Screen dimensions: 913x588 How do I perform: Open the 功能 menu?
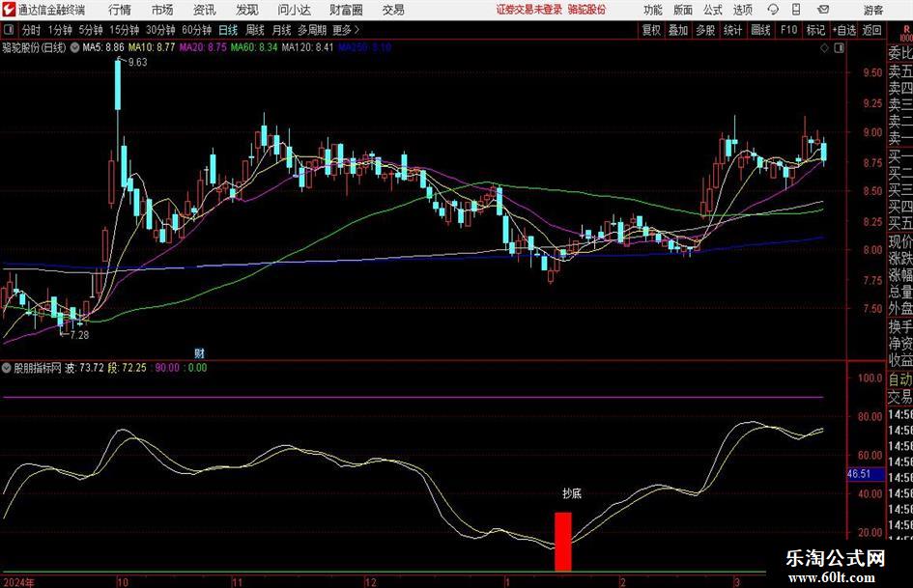pos(653,10)
